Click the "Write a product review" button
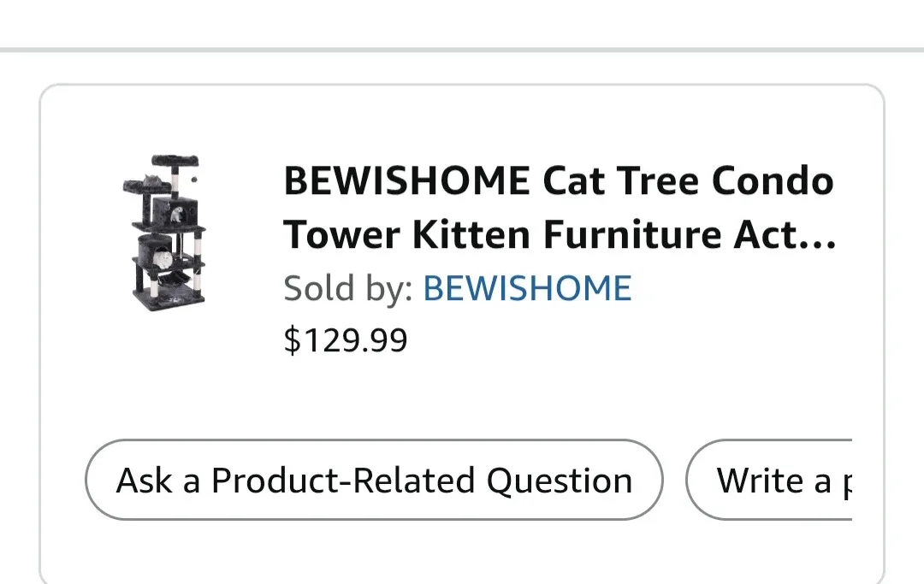This screenshot has width=924, height=584. [x=804, y=480]
